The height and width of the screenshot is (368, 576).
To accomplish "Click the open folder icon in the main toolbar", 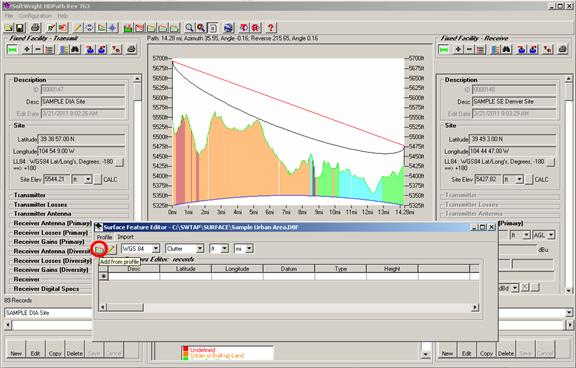I will click(x=8, y=28).
